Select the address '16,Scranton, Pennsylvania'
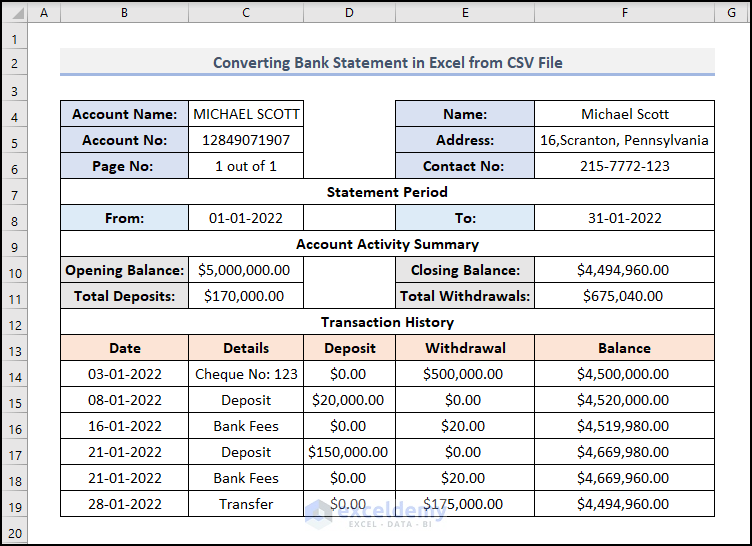The height and width of the screenshot is (546, 752). [624, 140]
